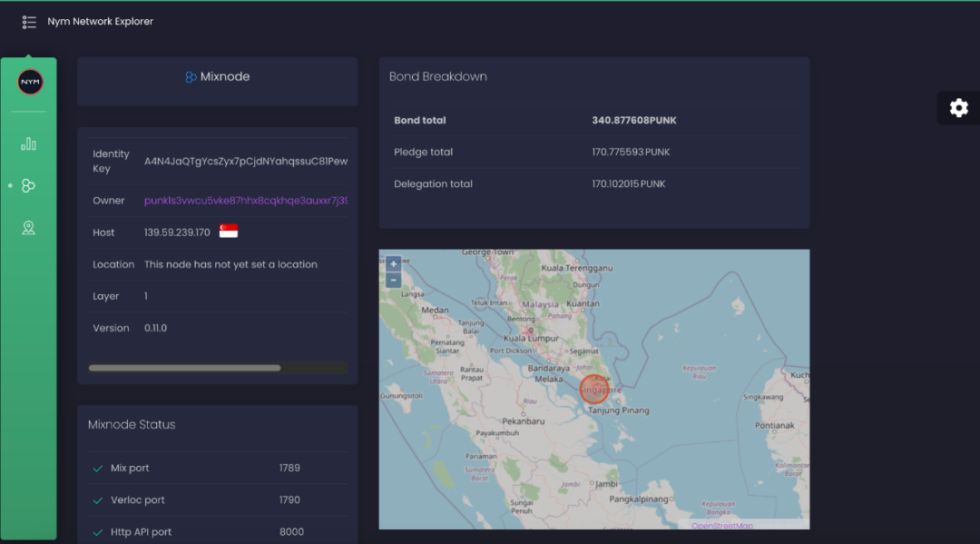Click the red Singapore node marker on map

[593, 389]
